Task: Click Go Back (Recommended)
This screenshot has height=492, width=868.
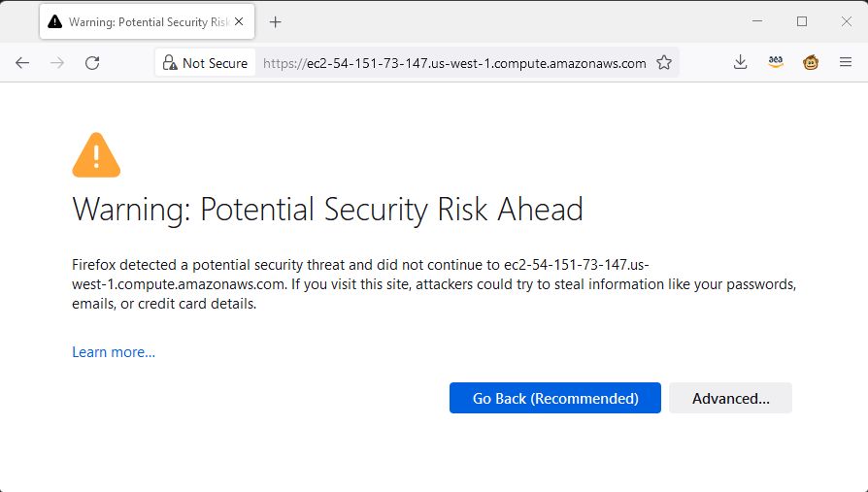Action: click(555, 398)
